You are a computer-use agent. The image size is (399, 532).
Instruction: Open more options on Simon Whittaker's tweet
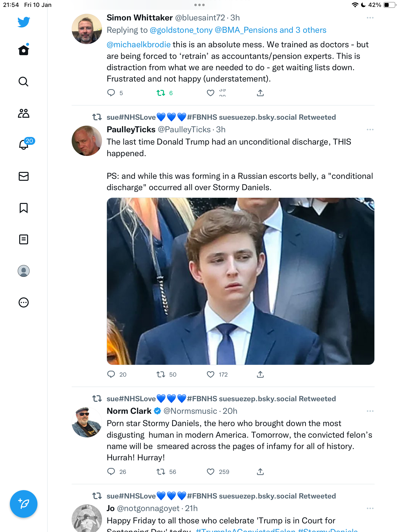coord(370,18)
